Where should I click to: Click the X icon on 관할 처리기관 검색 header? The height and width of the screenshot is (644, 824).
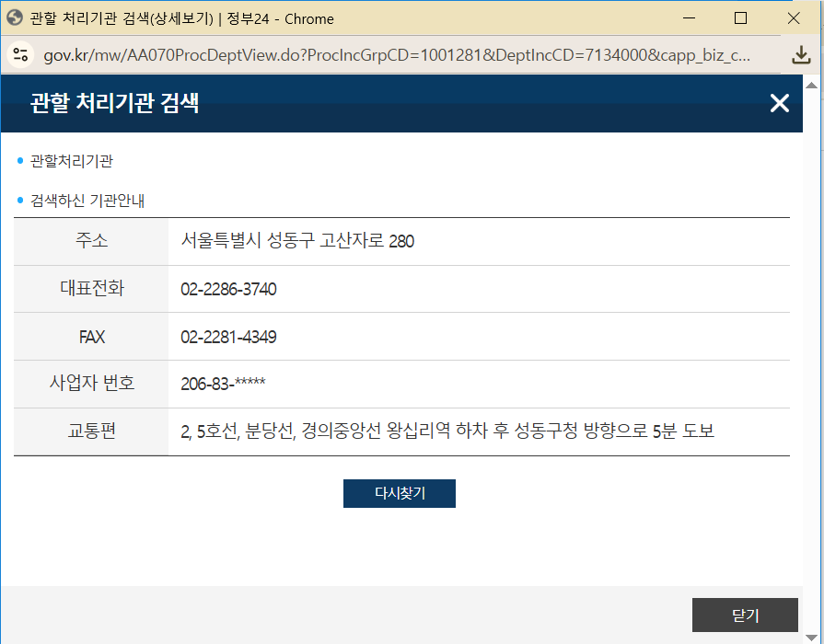coord(779,103)
